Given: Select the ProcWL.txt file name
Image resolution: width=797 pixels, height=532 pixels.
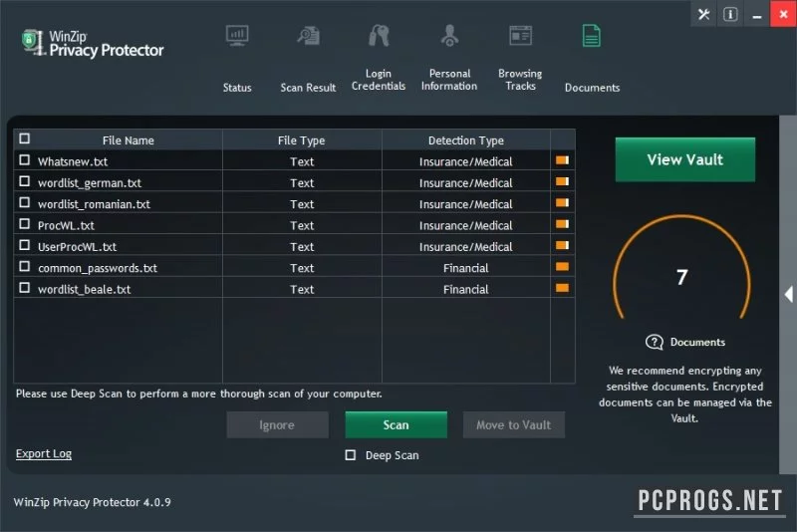Looking at the screenshot, I should tap(66, 225).
